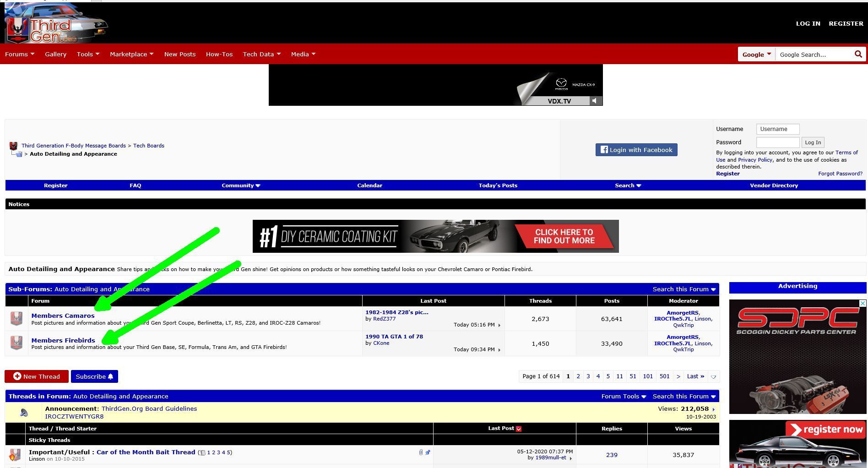
Task: Open the Members Firebirds sub-forum link
Action: [63, 340]
